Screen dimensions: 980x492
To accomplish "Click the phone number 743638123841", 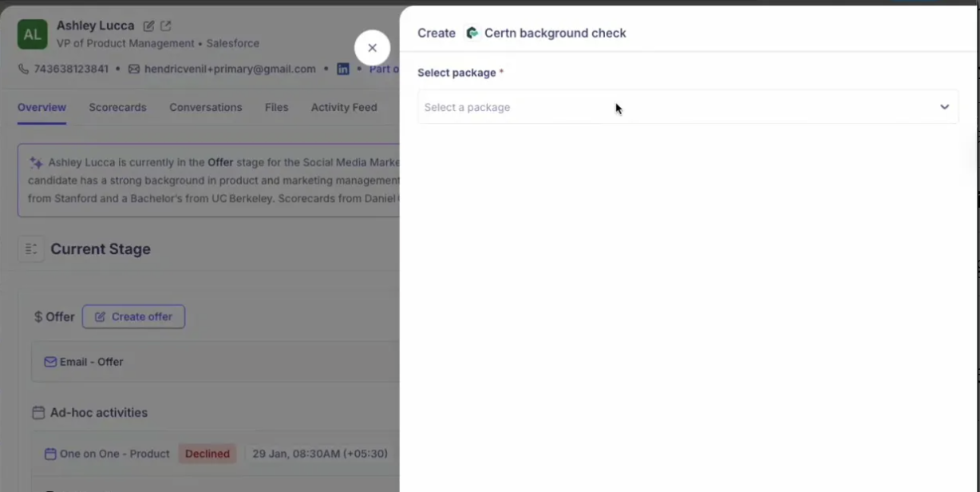I will point(71,69).
